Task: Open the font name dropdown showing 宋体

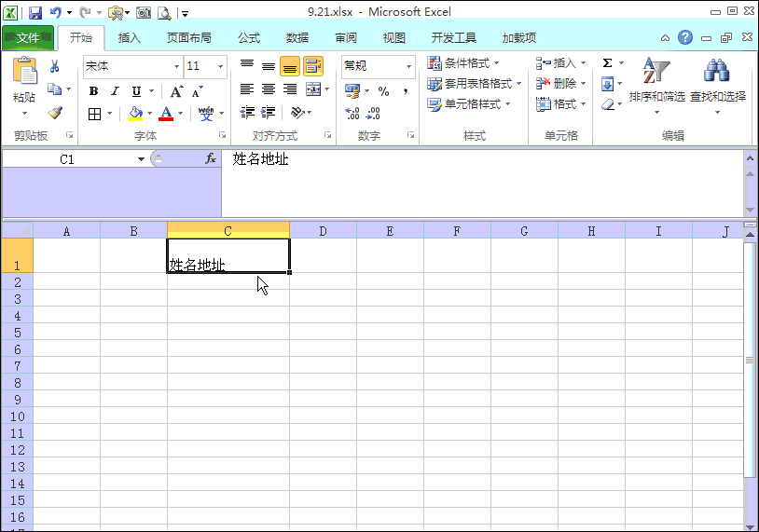Action: pyautogui.click(x=176, y=67)
